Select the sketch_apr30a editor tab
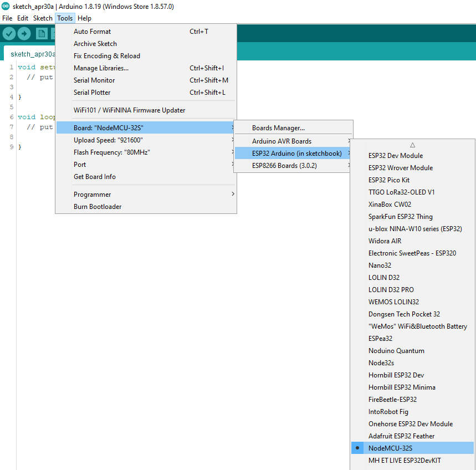 click(x=30, y=54)
